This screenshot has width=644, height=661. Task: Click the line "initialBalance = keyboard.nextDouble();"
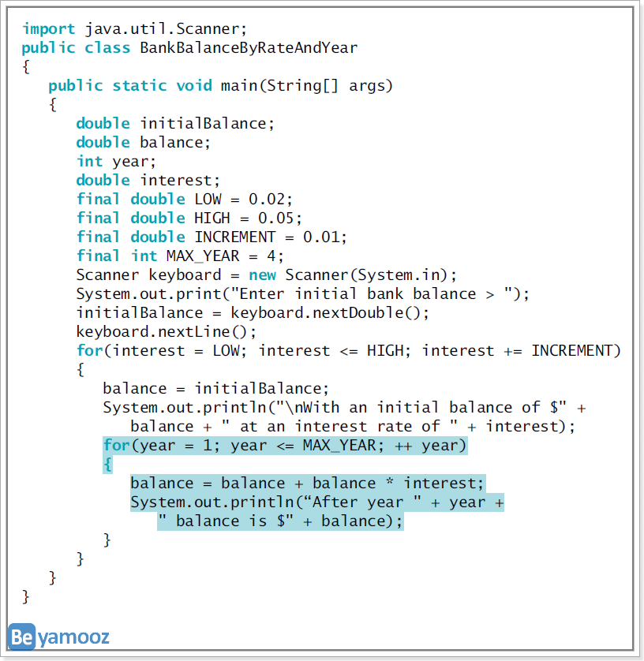pos(253,313)
